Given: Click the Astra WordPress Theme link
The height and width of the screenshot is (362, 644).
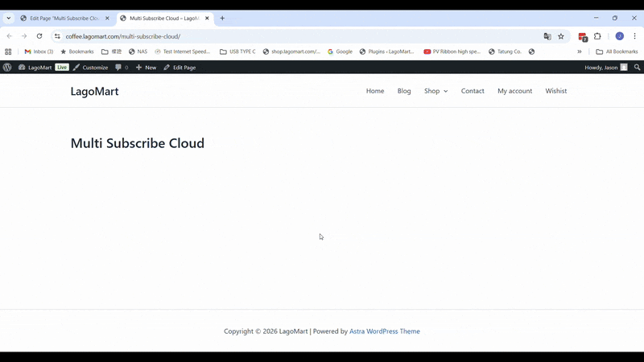Looking at the screenshot, I should (x=384, y=331).
